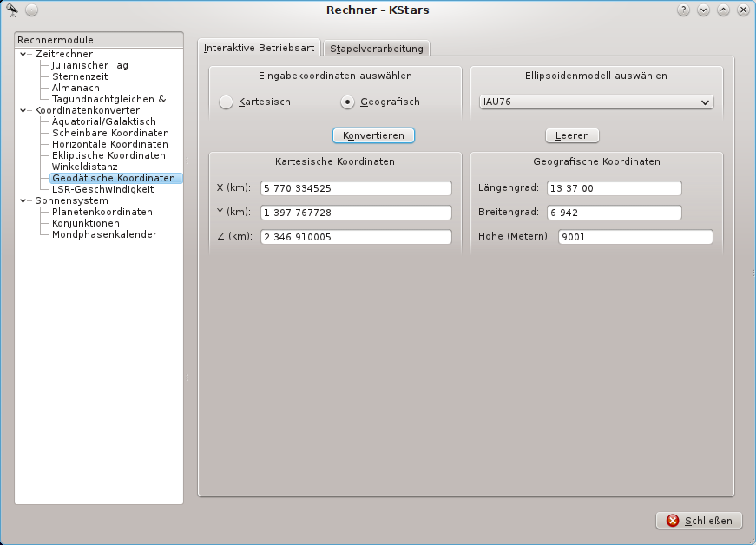Viewport: 756px width, 545px height.
Task: Click the Längengrad input field
Action: (x=614, y=188)
